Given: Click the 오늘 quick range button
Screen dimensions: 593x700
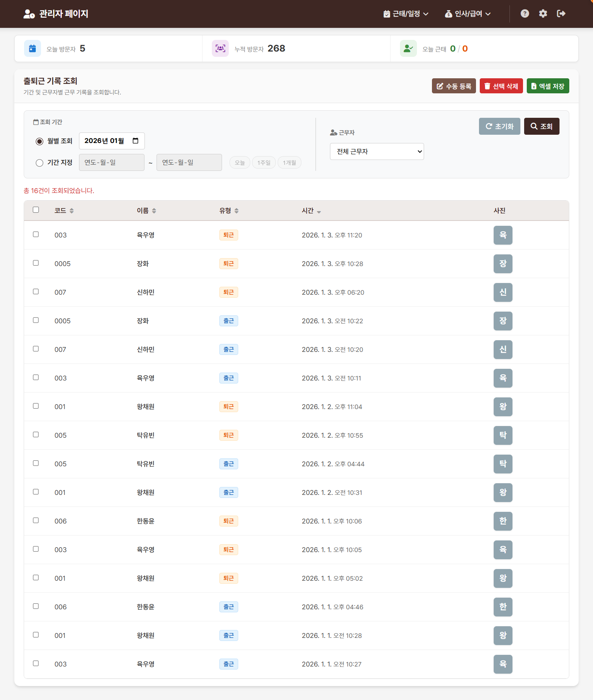Looking at the screenshot, I should point(240,163).
